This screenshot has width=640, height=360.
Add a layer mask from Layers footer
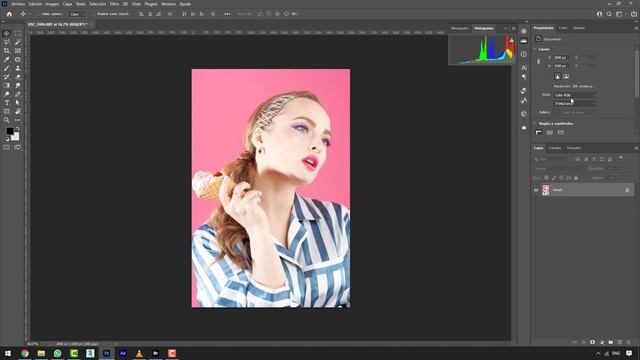[x=592, y=342]
